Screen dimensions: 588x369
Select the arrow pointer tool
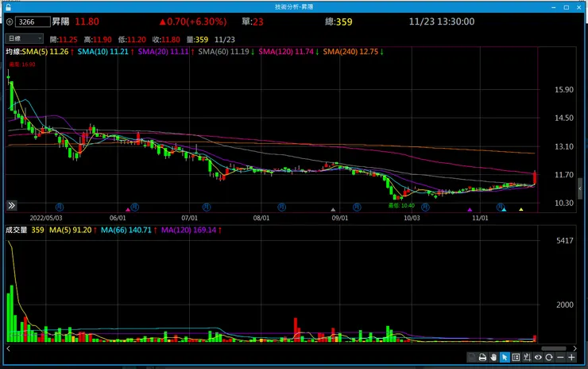[x=505, y=357]
